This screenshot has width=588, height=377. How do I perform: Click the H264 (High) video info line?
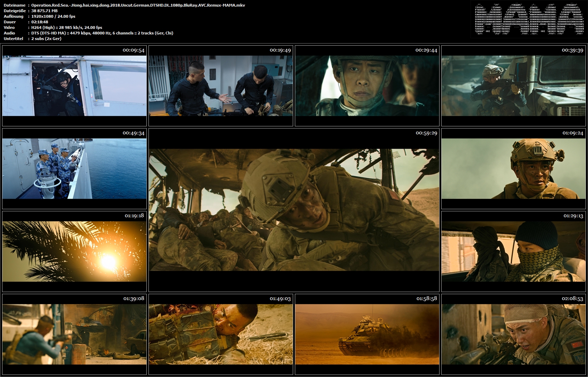point(67,28)
